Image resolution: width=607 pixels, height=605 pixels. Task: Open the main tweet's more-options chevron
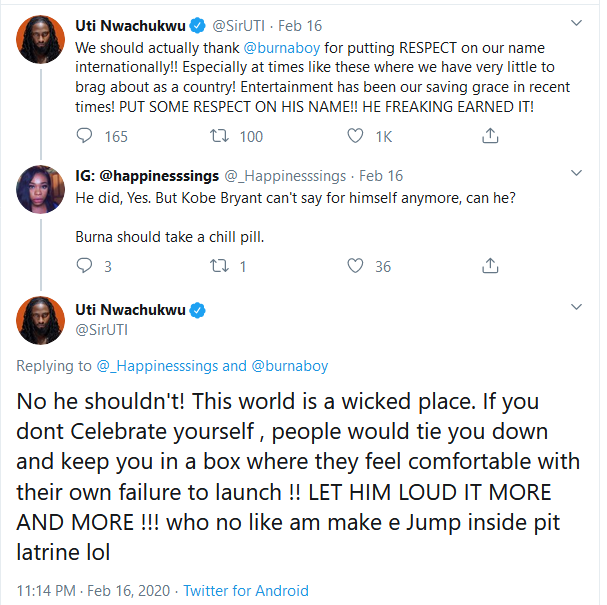574,308
